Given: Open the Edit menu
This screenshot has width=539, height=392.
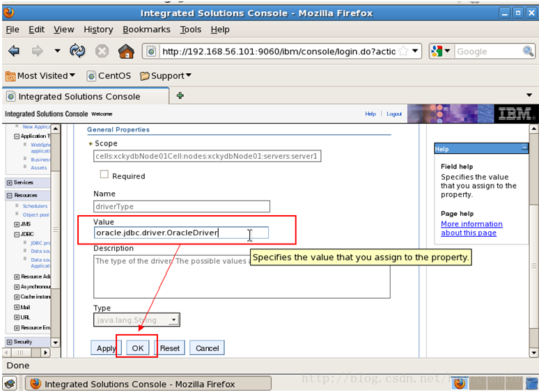Looking at the screenshot, I should click(36, 30).
